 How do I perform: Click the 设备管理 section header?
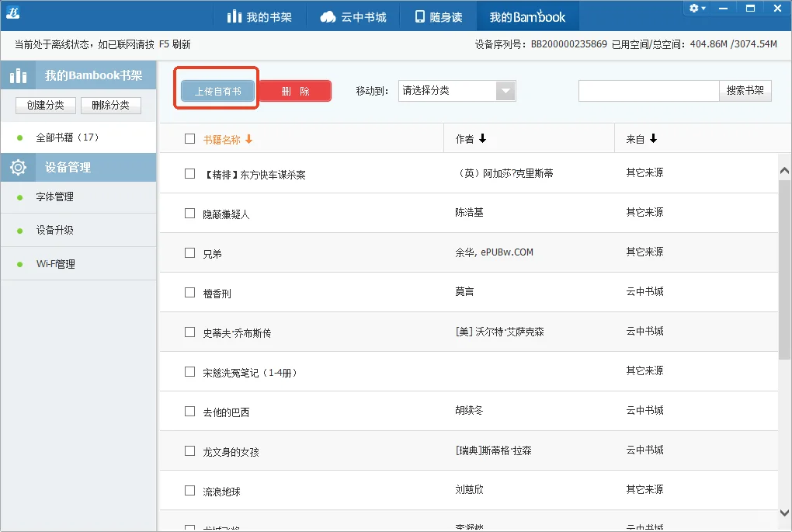78,167
